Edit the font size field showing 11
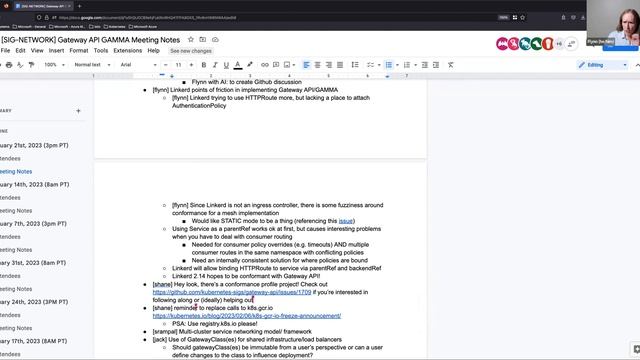Viewport: 640px width, 360px height. point(178,65)
